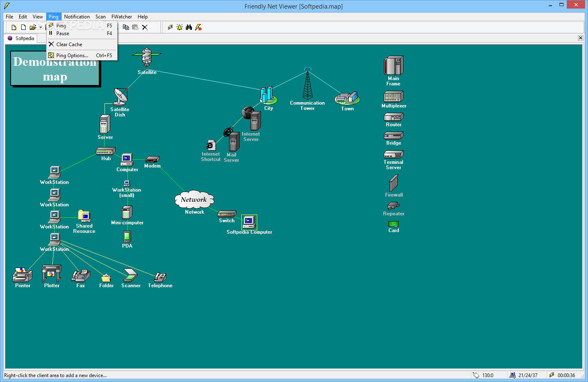This screenshot has width=588, height=382.
Task: Select the Firewall device icon
Action: (394, 183)
